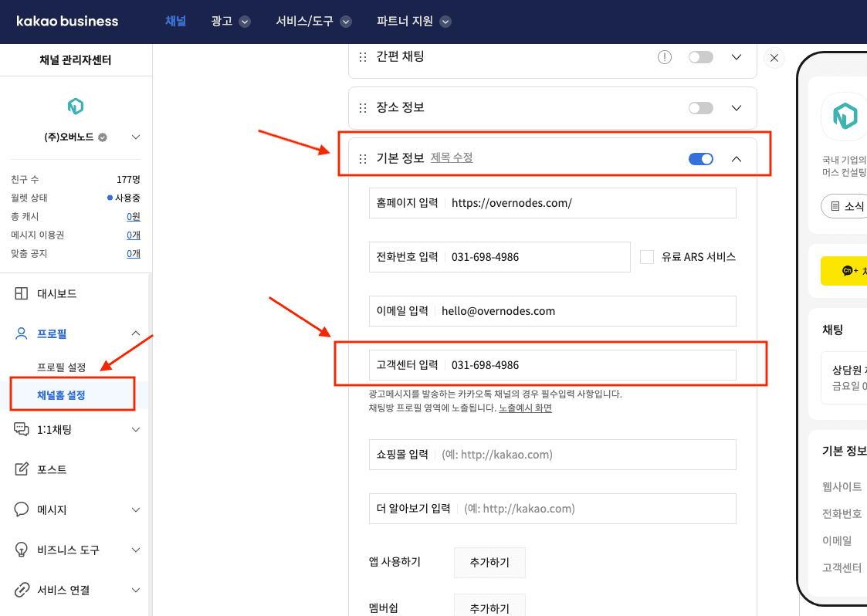Click the drag handle for 간편 채팅
Image resolution: width=867 pixels, height=616 pixels.
tap(363, 57)
